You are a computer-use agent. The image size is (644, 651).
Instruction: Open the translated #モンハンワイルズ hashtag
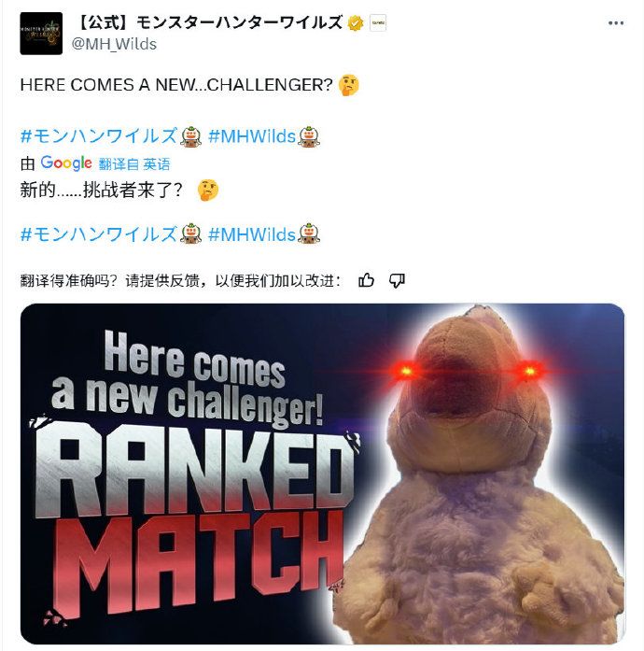pos(99,234)
